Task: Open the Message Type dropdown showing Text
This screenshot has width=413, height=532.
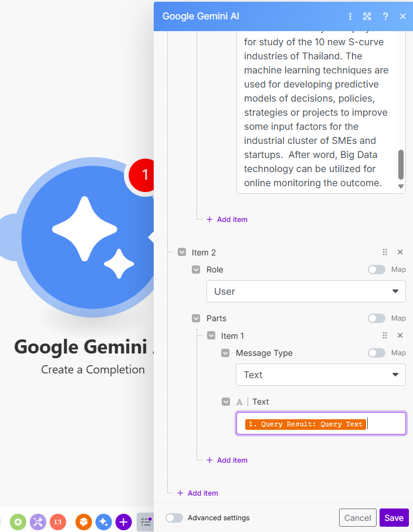Action: [320, 375]
